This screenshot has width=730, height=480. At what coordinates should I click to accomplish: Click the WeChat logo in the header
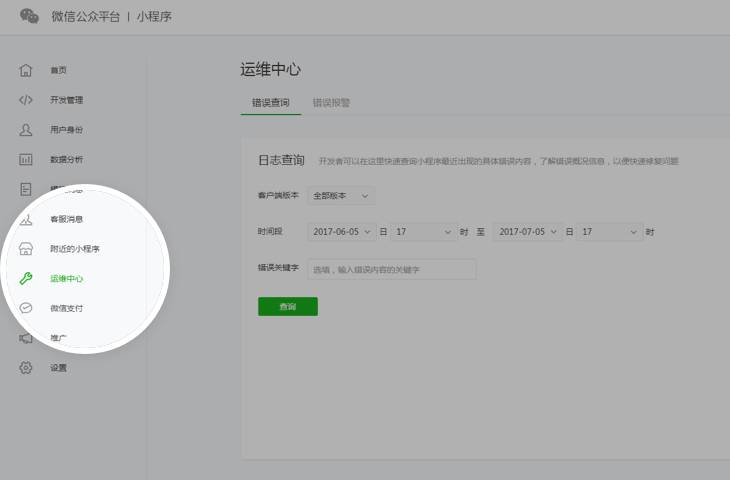29,16
